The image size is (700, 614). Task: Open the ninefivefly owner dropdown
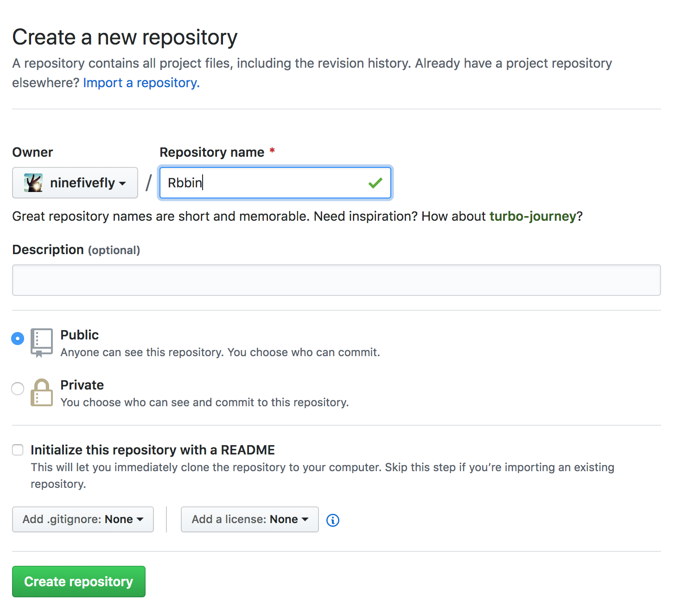point(75,183)
